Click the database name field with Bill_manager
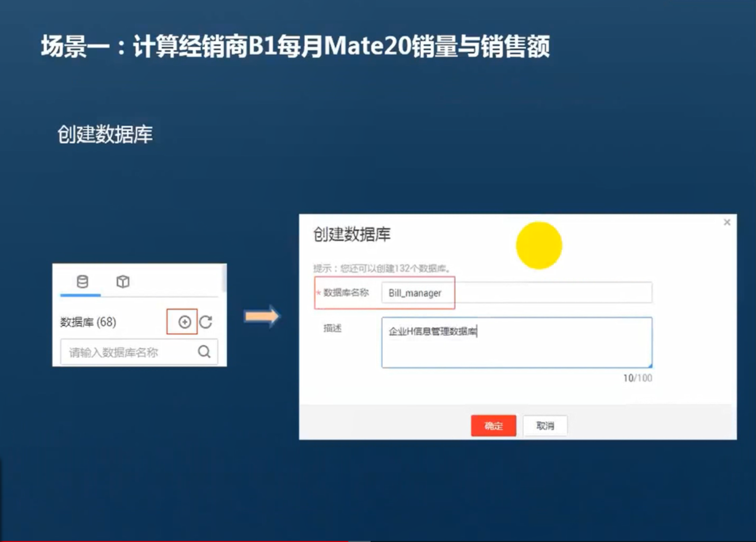 coord(516,293)
